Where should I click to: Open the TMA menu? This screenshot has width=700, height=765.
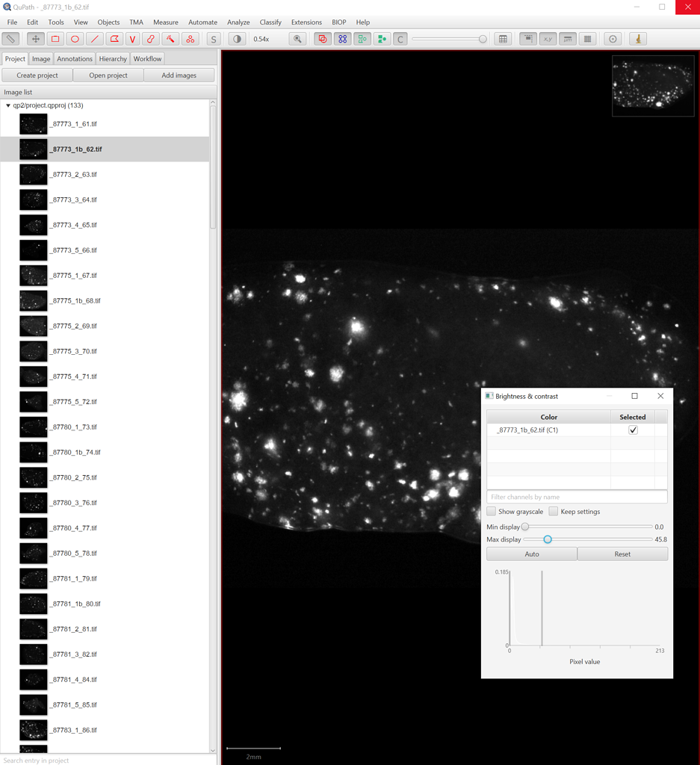click(x=136, y=22)
